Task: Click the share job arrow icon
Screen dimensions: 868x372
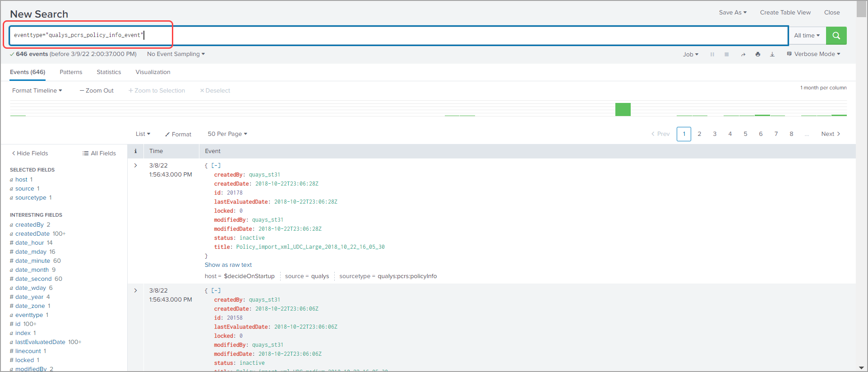Action: 743,54
